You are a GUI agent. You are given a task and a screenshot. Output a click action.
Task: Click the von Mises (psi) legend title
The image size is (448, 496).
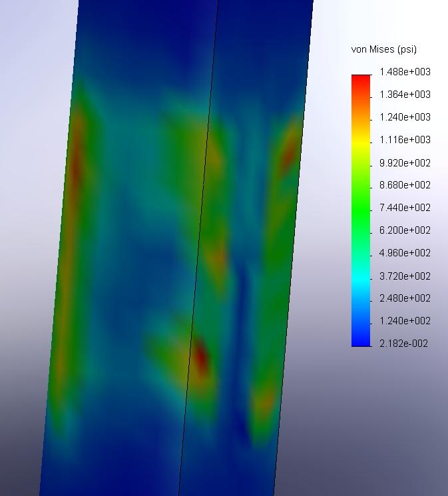click(x=384, y=49)
